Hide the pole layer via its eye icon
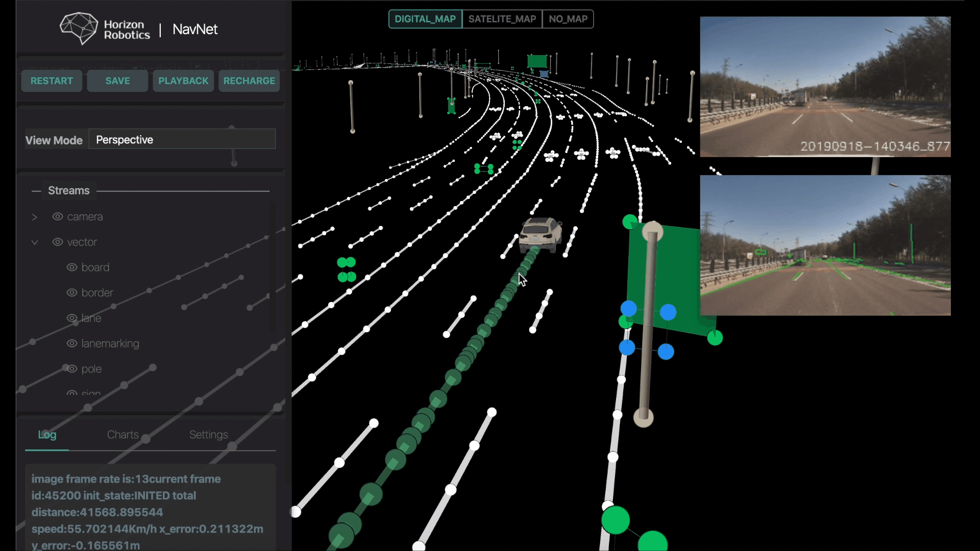Viewport: 980px width, 551px height. pos(72,369)
